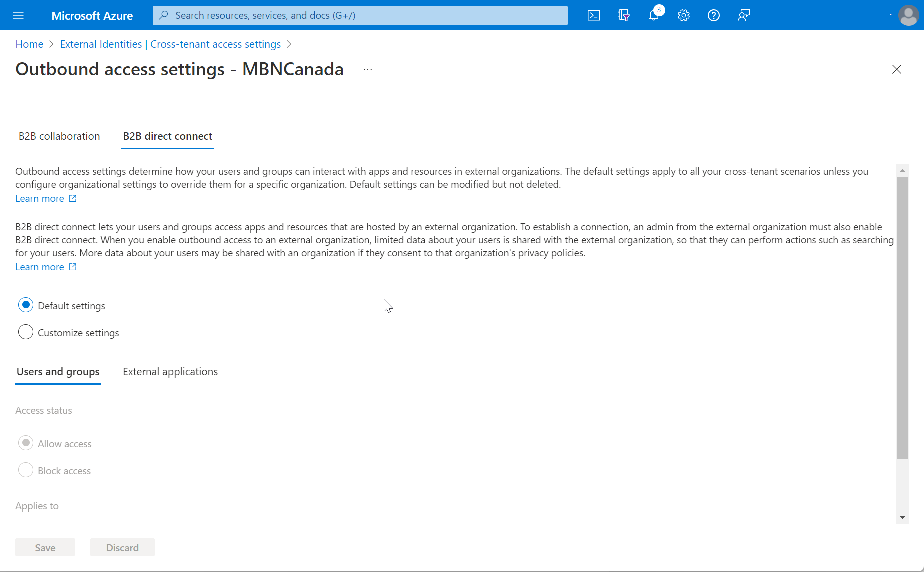Select the Default settings radio button

coord(26,305)
